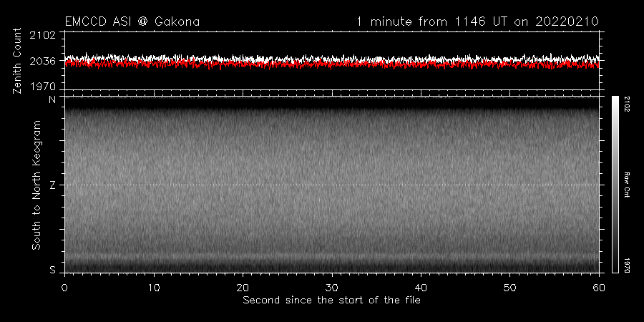Click the 'Raw Cnt' colorbar label
Screen dimensions: 644x322
(x=628, y=185)
